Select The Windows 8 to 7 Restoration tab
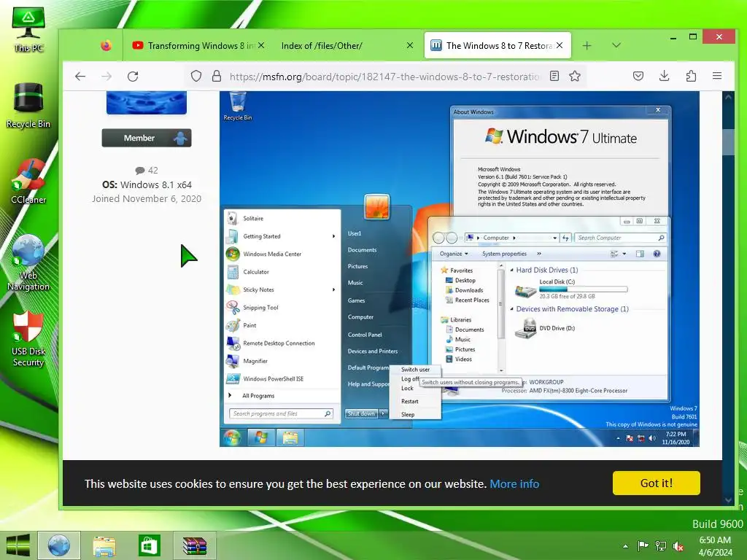Image resolution: width=747 pixels, height=560 pixels. (x=498, y=45)
